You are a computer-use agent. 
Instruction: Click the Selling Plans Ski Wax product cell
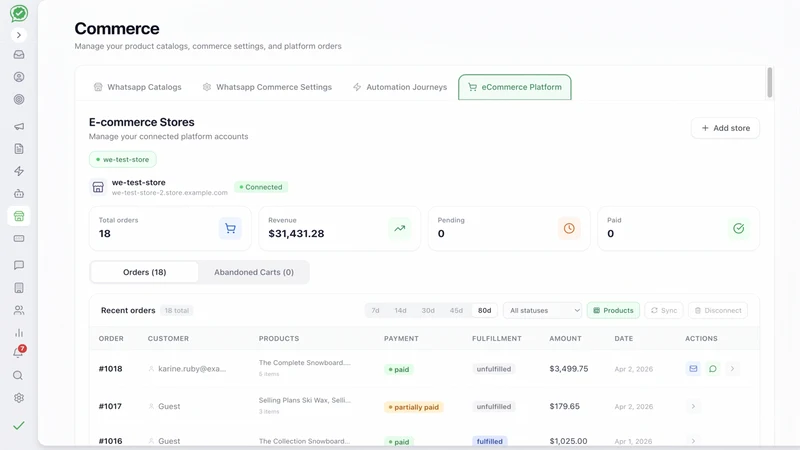(305, 405)
